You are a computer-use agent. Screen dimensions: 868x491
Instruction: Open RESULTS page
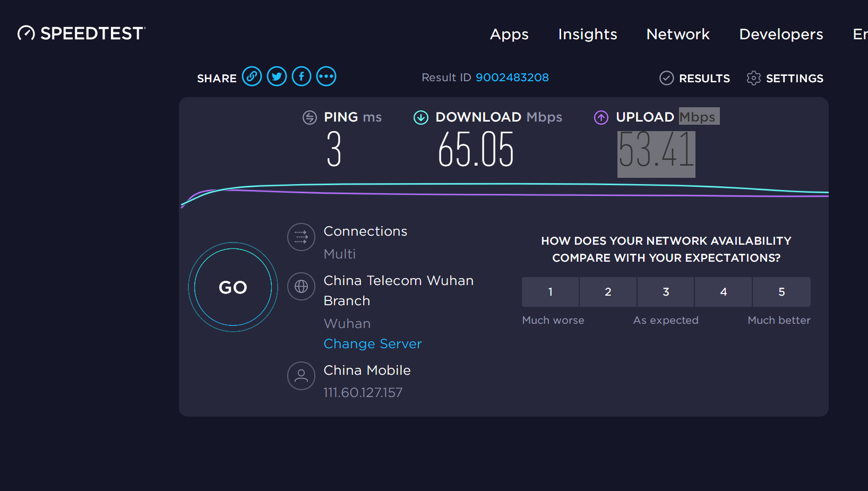tap(704, 79)
